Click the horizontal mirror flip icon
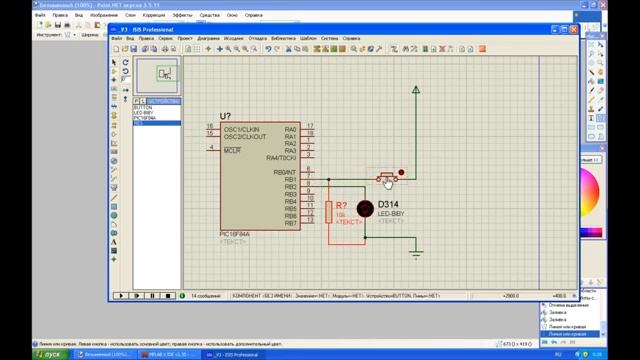The width and height of the screenshot is (640, 360). pos(126,90)
